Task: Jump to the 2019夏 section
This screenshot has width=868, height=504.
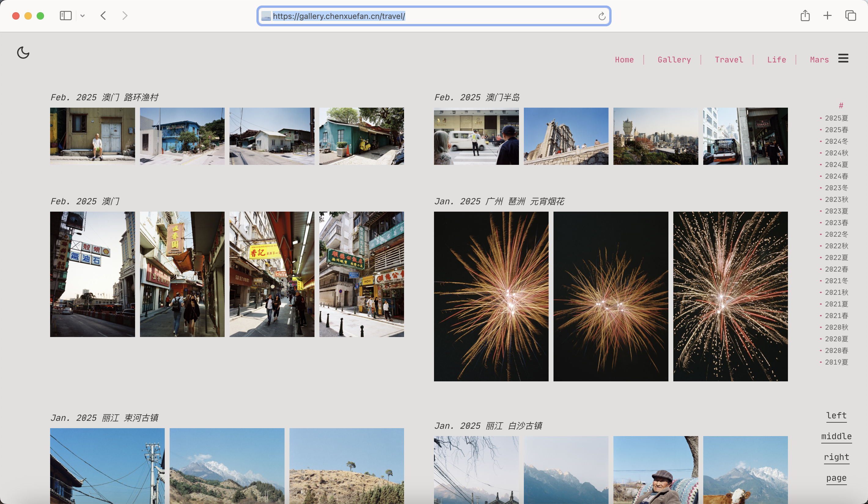Action: (836, 362)
